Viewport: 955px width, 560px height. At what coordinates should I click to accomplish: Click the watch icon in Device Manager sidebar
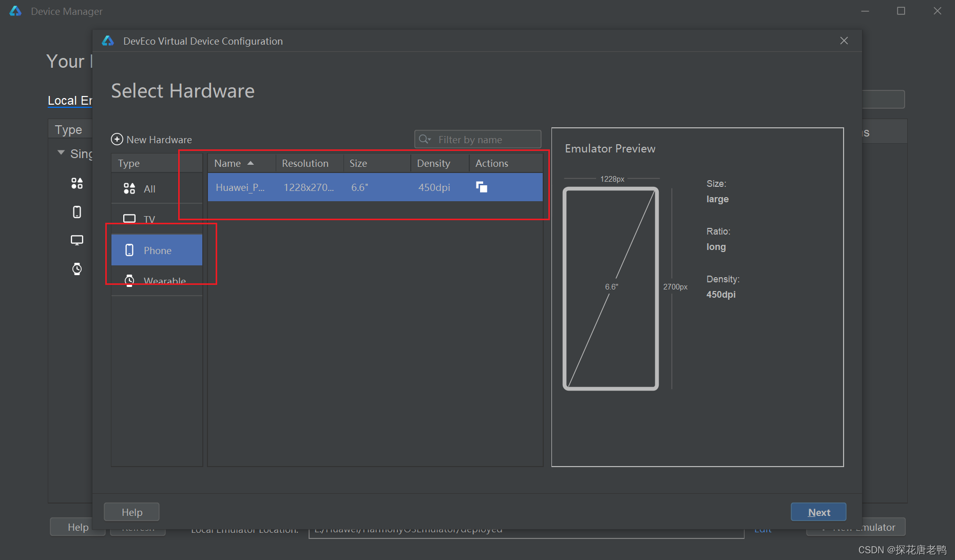[x=77, y=268]
